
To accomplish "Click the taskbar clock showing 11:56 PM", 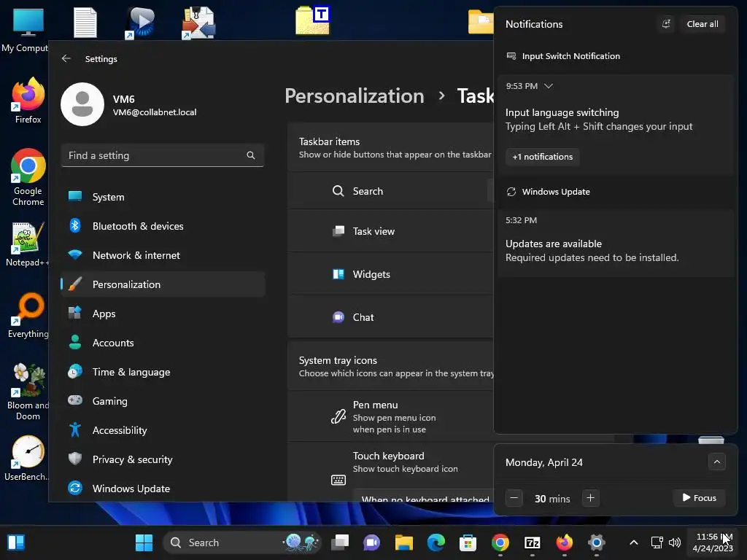I will pos(713,542).
